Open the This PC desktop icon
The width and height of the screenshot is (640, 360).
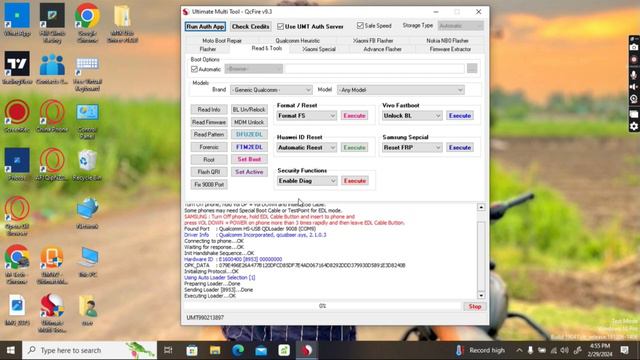[x=88, y=262]
